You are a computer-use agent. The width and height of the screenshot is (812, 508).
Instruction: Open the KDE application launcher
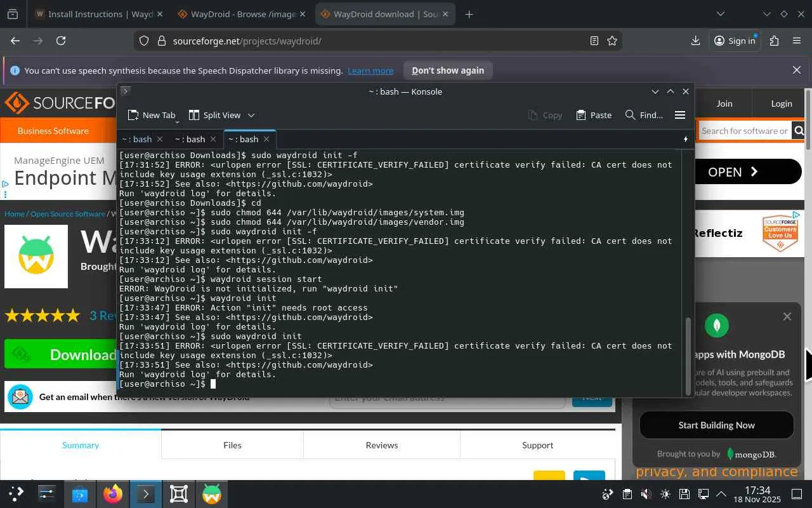[16, 493]
